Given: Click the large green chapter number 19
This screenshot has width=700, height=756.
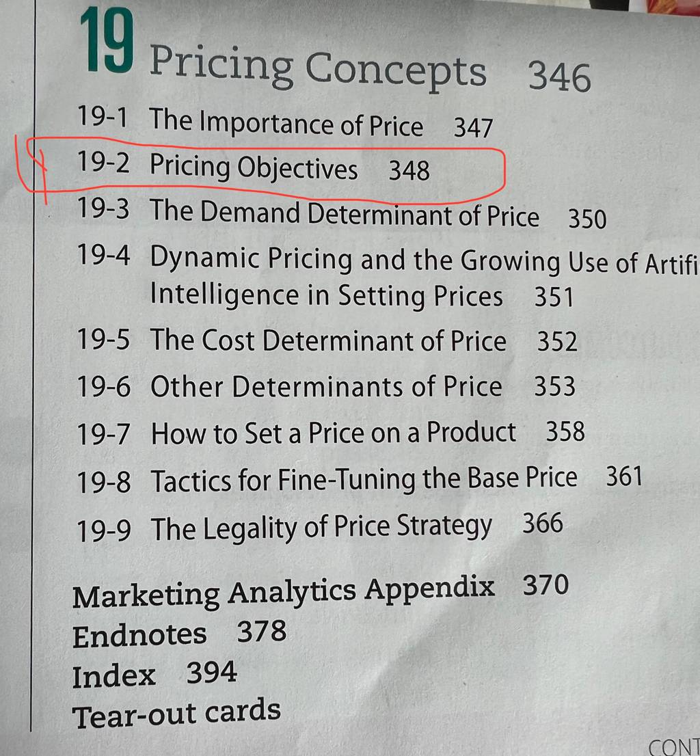Looking at the screenshot, I should [x=107, y=42].
